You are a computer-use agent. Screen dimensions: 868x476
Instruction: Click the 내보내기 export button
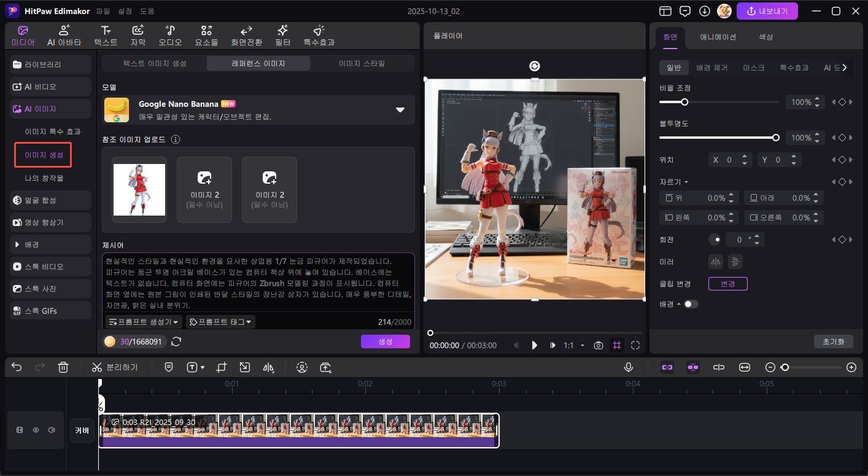pos(767,11)
